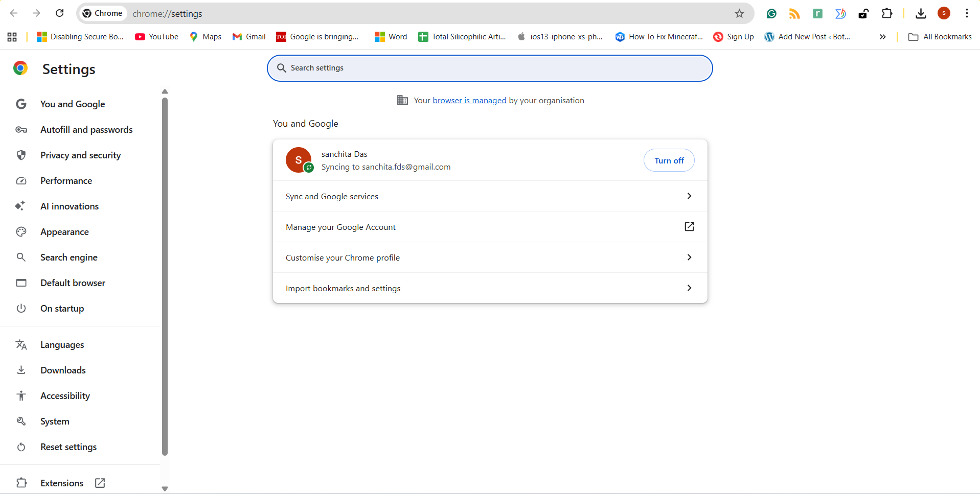Screen dimensions: 980x494
Task: Open the Extensions puzzle icon in toolbar
Action: 887,14
